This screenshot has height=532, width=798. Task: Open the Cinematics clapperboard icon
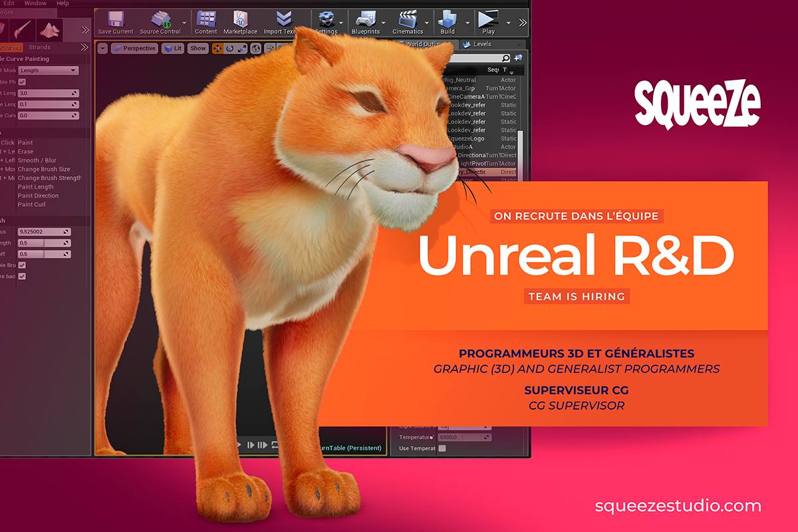pyautogui.click(x=406, y=19)
